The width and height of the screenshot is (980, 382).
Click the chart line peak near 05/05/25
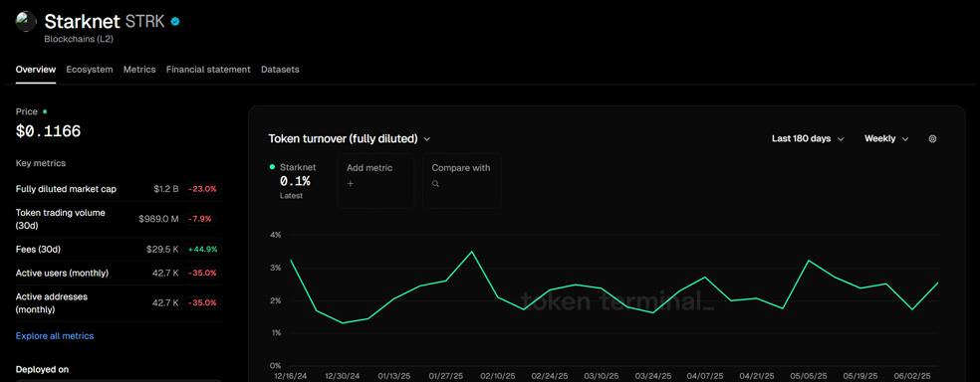pos(810,261)
